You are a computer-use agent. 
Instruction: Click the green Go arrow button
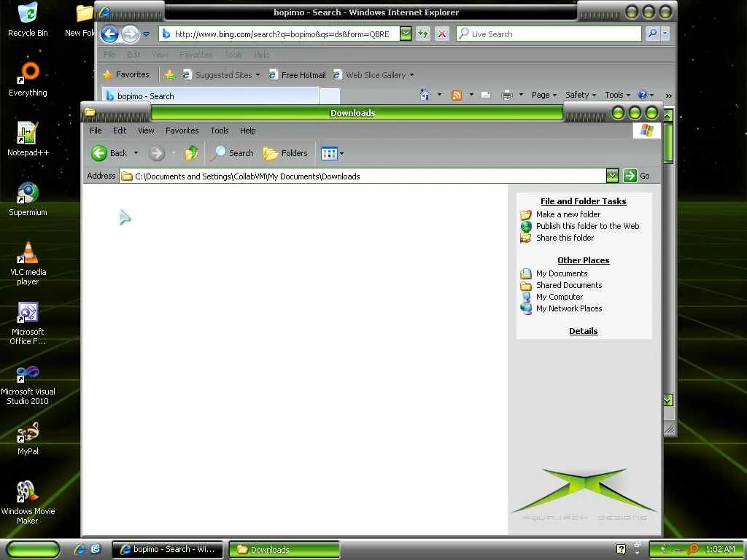[630, 176]
